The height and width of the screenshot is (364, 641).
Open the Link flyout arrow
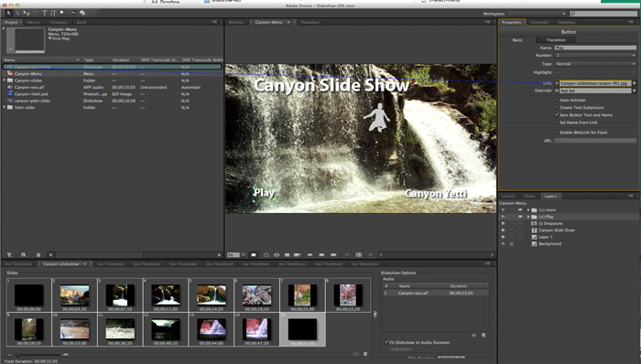click(x=635, y=83)
